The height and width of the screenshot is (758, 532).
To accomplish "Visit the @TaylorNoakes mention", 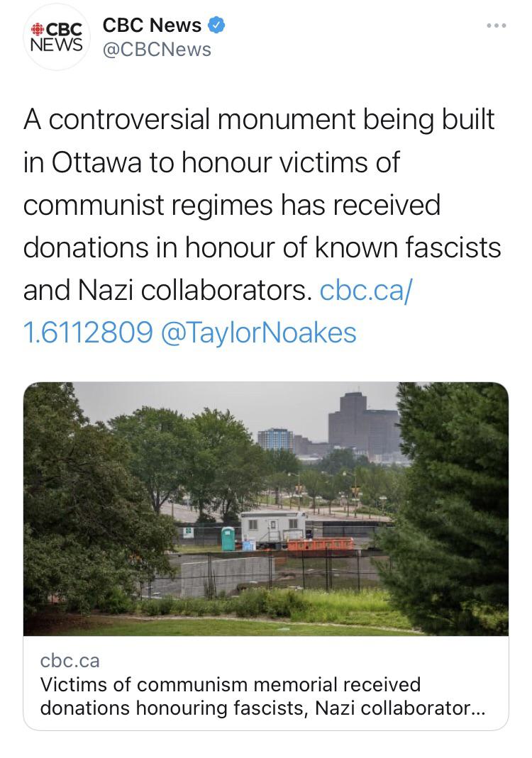I will (259, 332).
